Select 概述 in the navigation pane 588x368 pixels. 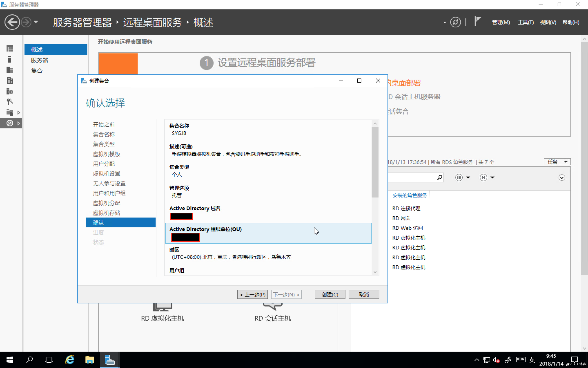coord(56,49)
